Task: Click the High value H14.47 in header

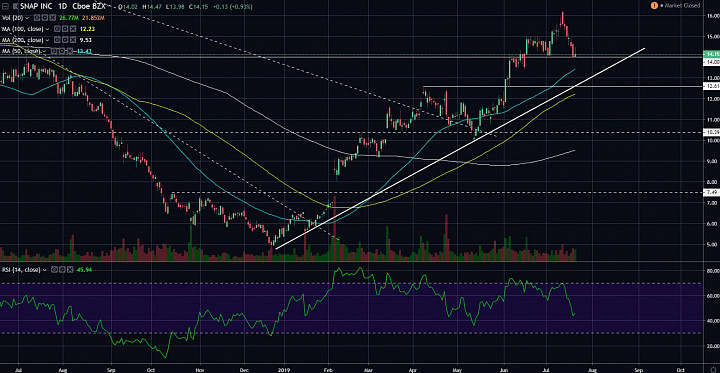Action: (x=152, y=6)
